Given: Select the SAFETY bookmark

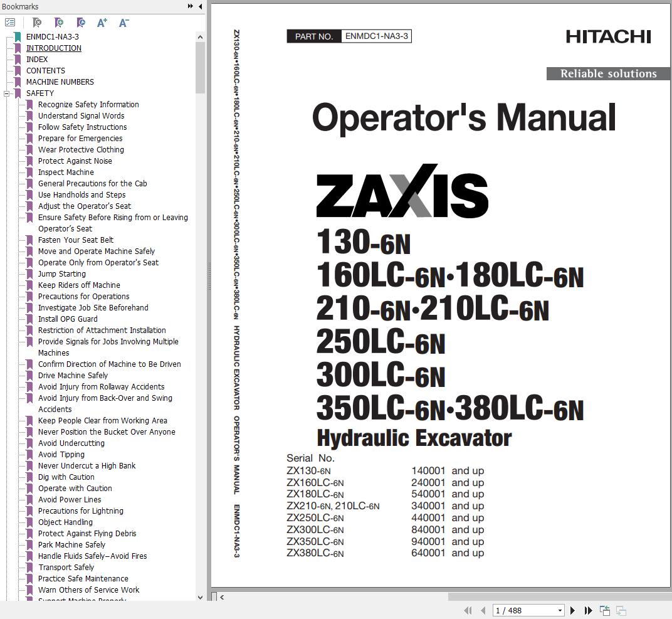Looking at the screenshot, I should pos(40,93).
